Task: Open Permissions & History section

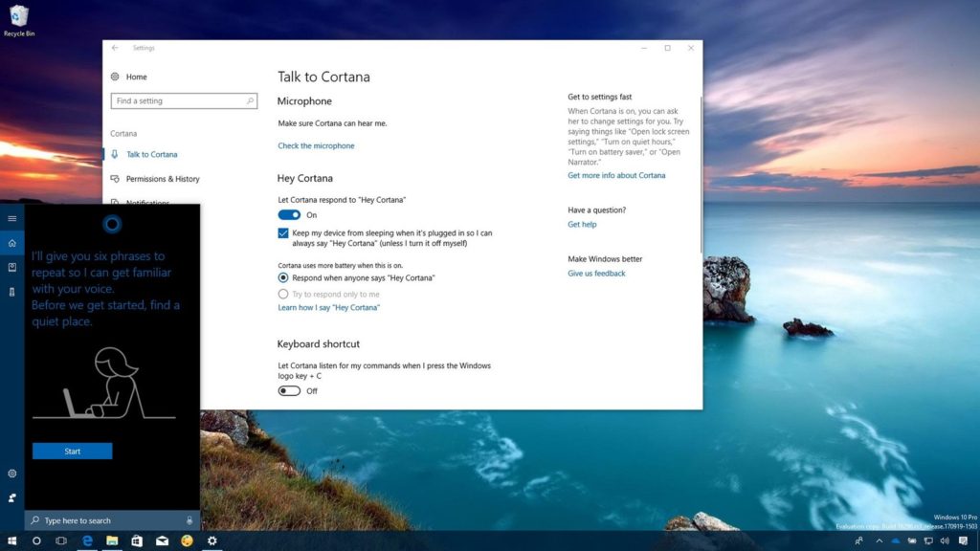Action: click(x=163, y=179)
